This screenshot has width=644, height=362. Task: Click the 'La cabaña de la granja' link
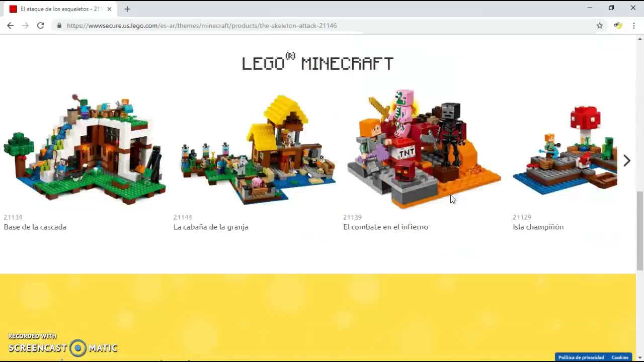(211, 227)
